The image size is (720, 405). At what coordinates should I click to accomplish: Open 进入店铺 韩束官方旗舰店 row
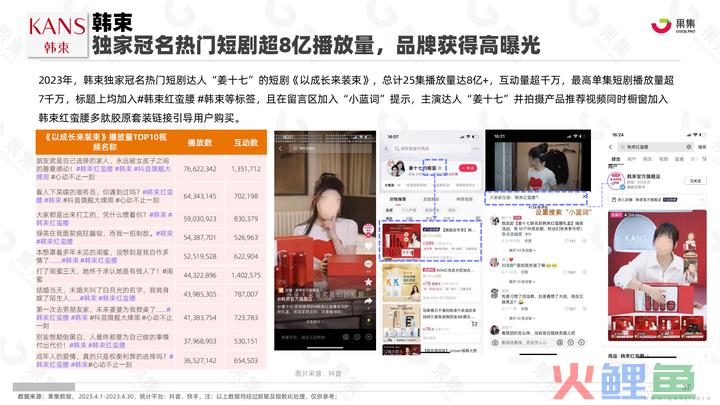pyautogui.click(x=658, y=200)
